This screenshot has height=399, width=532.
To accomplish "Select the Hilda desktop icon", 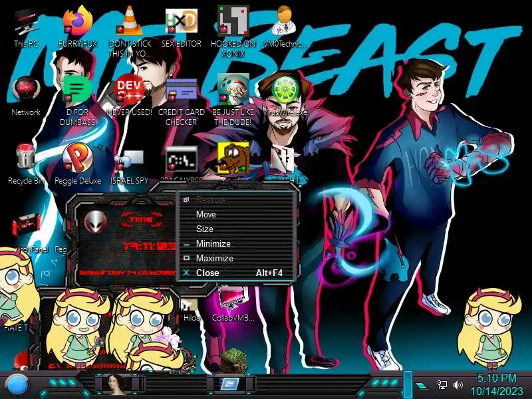I will 191,311.
